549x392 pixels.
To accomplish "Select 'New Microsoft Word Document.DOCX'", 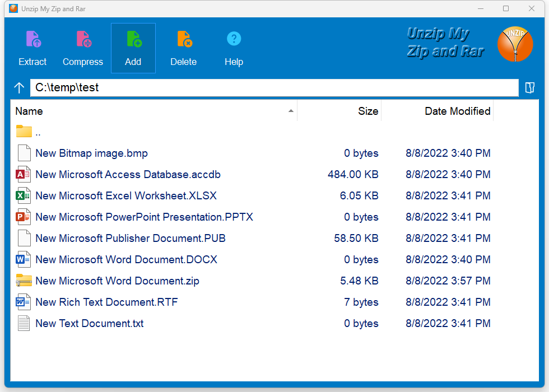I will pos(127,260).
